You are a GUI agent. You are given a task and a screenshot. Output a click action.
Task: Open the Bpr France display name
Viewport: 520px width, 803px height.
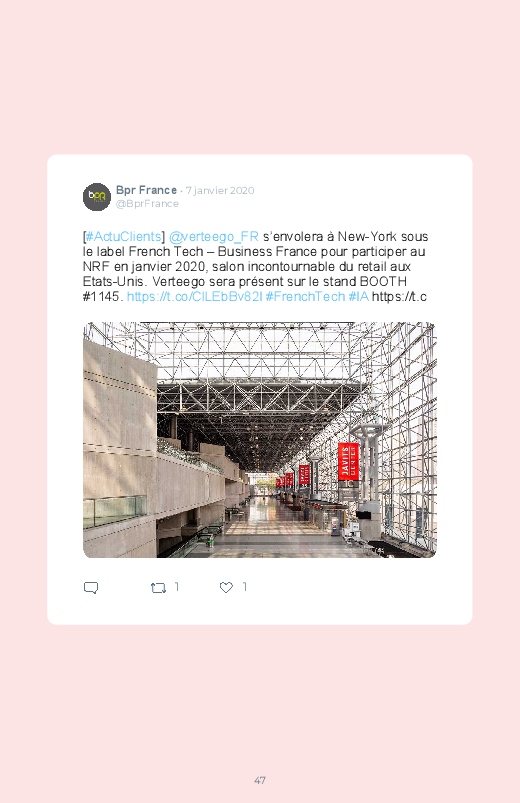pos(147,190)
